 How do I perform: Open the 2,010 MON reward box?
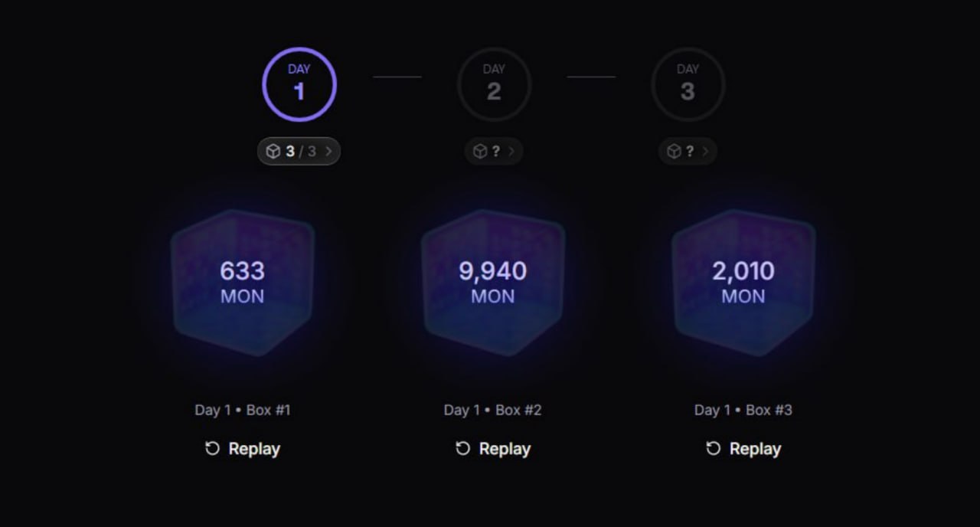tap(743, 282)
